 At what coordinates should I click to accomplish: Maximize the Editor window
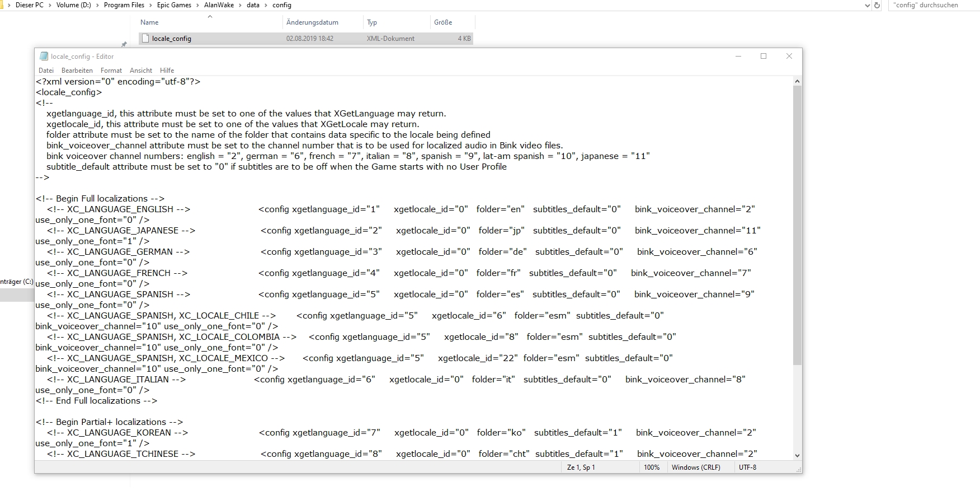764,56
